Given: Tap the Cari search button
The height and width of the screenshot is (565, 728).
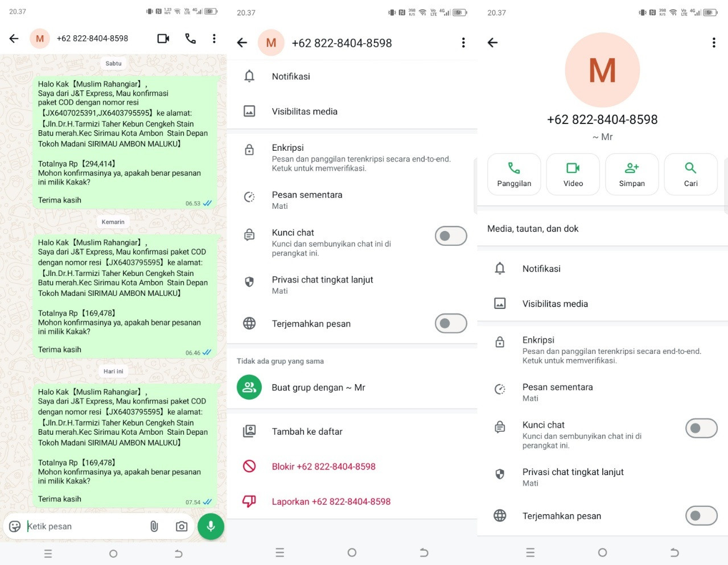Looking at the screenshot, I should click(x=690, y=174).
